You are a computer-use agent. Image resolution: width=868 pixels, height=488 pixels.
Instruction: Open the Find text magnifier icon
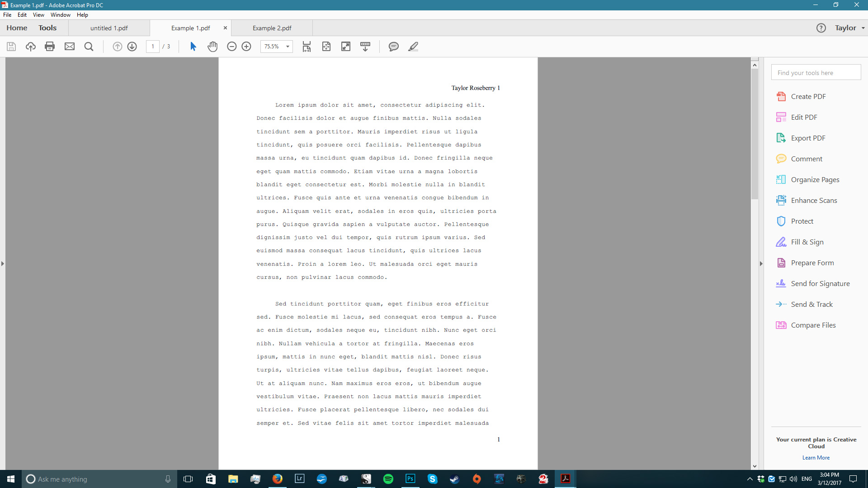point(89,47)
